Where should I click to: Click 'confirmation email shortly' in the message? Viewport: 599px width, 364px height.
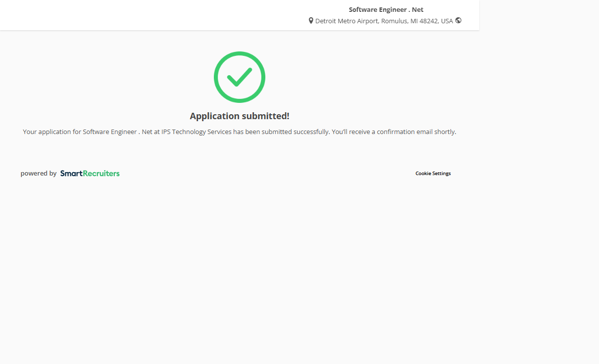[416, 132]
